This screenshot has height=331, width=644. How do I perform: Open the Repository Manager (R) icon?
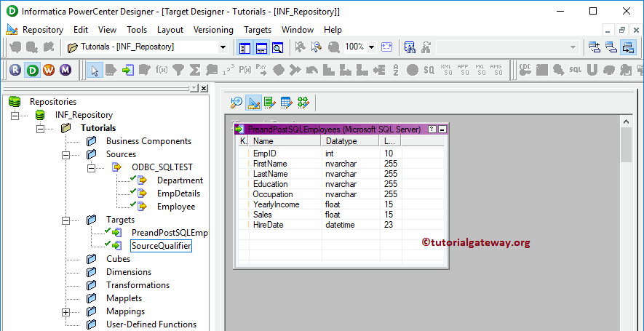pos(16,70)
